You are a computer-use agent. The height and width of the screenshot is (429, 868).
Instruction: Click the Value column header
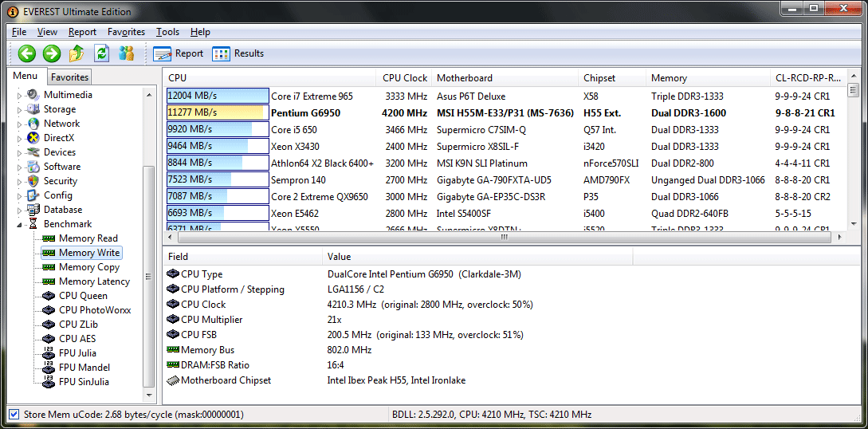pos(477,257)
